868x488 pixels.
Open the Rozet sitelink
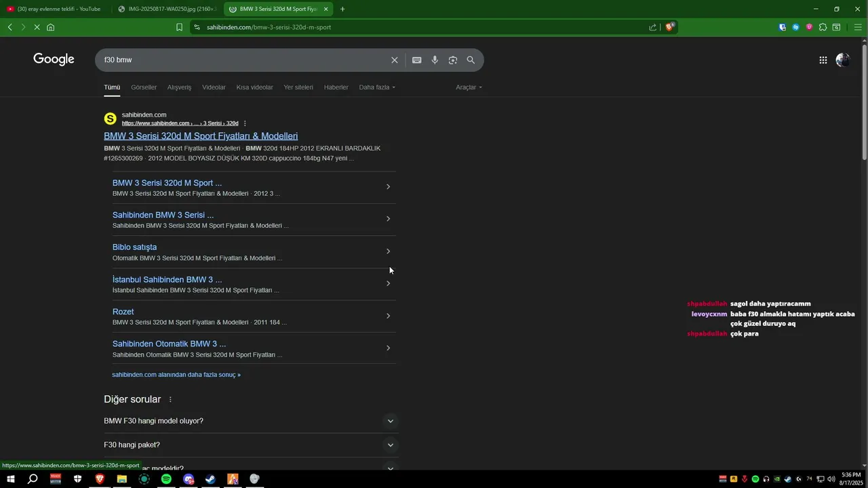pos(123,312)
